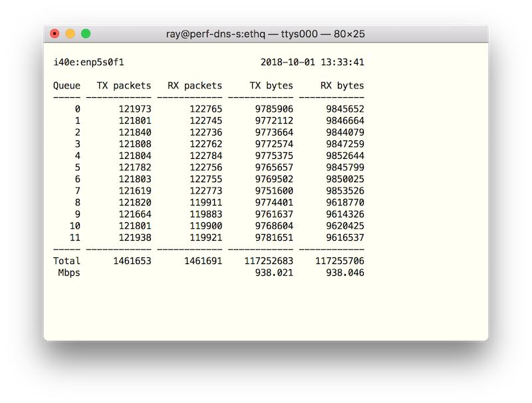Select RX bytes value 9614326
Image resolution: width=532 pixels, height=403 pixels.
[345, 214]
